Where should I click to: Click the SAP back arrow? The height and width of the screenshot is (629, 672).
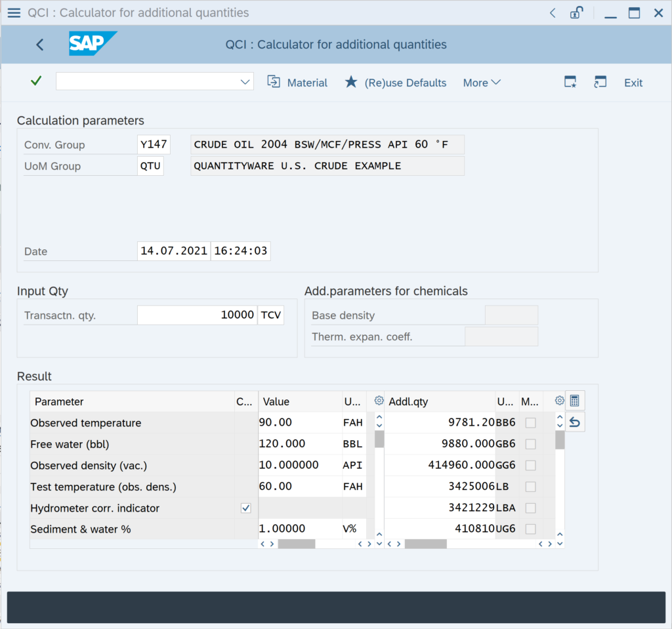(x=40, y=45)
